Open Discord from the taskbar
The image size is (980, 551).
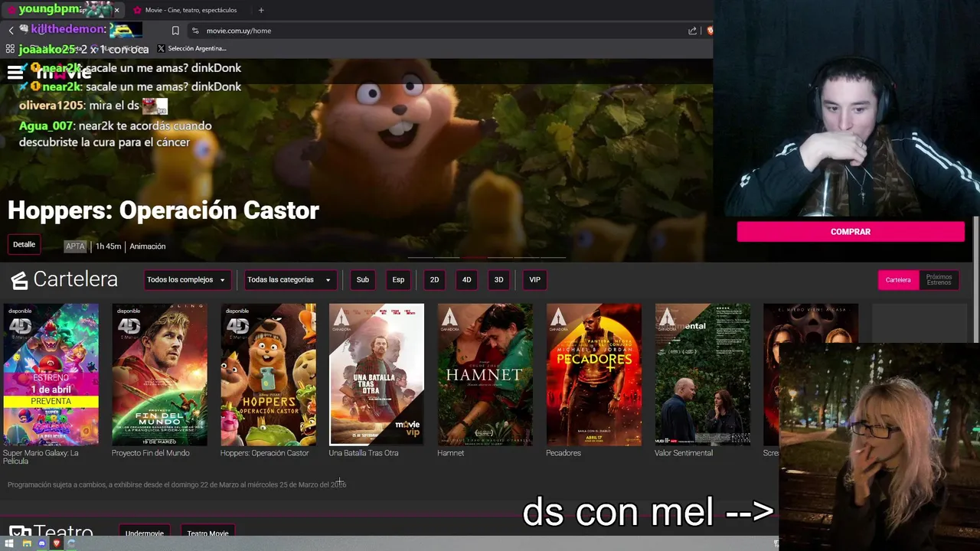point(41,543)
